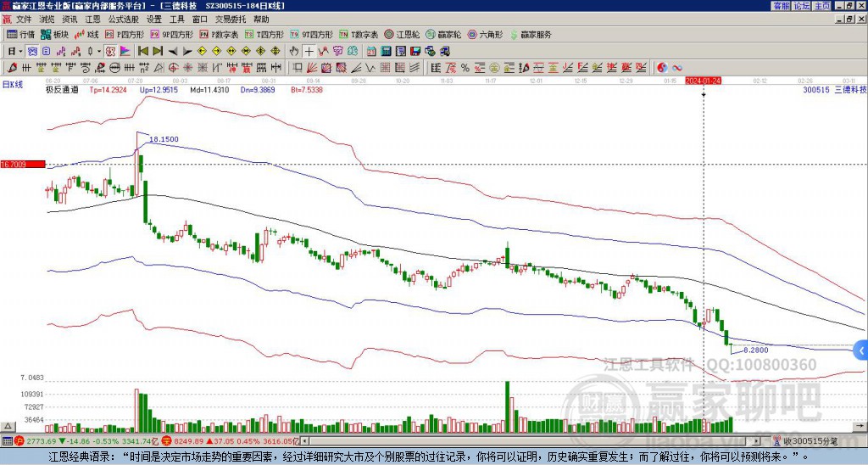The height and width of the screenshot is (465, 868).
Task: Click the black right arrow icon
Action: pos(187,52)
